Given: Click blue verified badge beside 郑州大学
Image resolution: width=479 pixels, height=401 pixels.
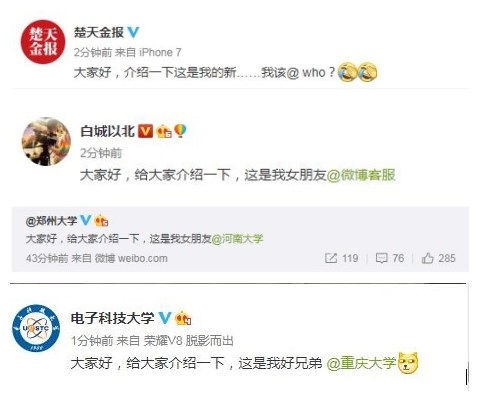Looking at the screenshot, I should (x=86, y=220).
